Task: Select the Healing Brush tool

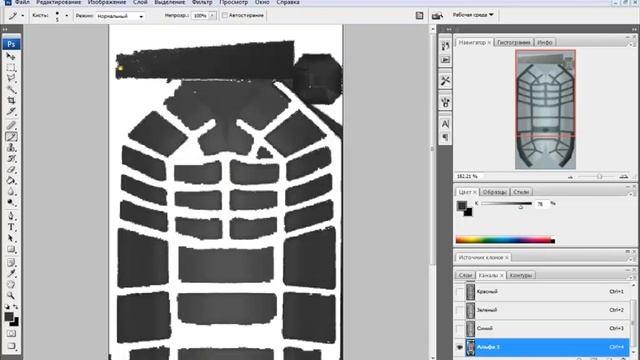Action: [11, 125]
